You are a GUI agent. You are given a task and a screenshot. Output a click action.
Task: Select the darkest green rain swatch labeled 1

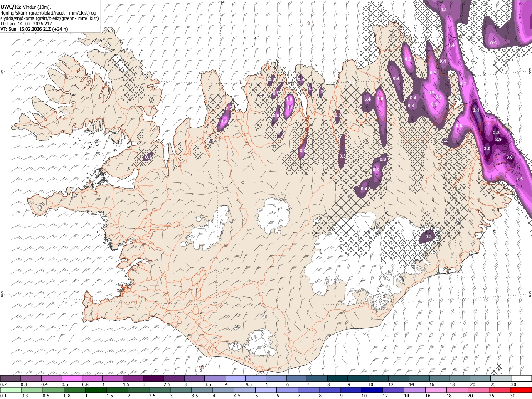(96, 390)
